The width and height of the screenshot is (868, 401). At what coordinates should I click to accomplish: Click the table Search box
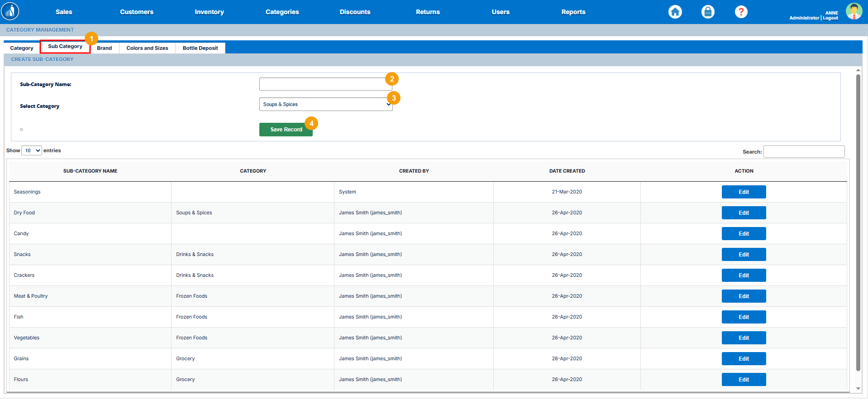click(804, 152)
